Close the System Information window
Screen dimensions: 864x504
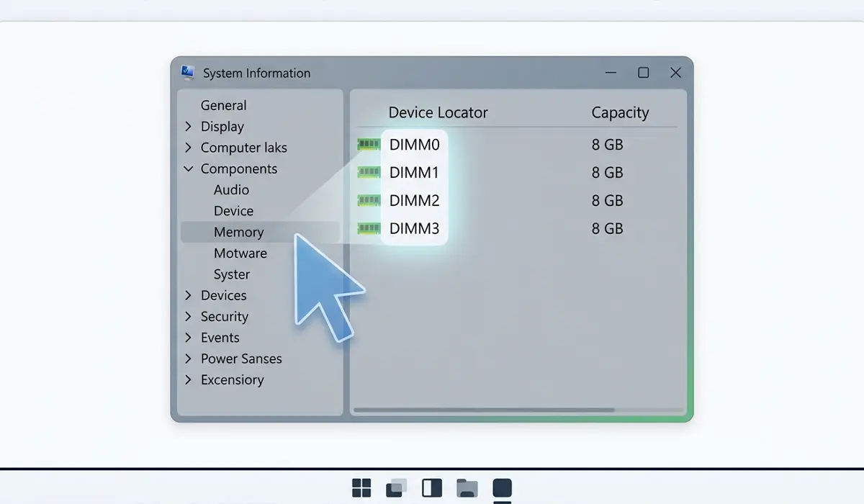pyautogui.click(x=675, y=73)
